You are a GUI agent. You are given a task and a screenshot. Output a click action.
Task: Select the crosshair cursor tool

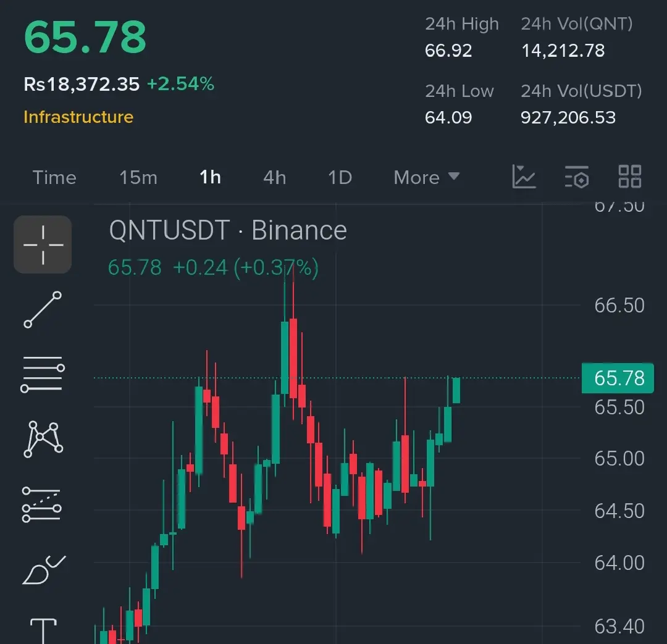coord(43,245)
